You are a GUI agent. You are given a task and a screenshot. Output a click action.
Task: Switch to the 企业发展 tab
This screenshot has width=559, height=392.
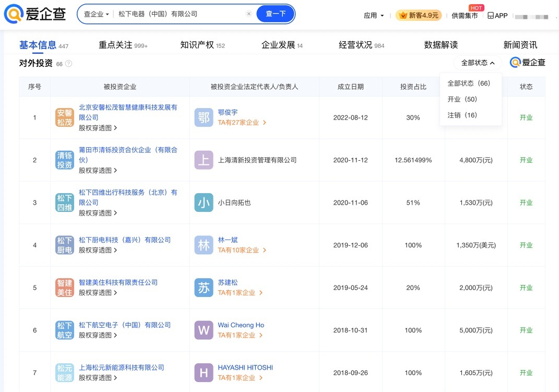(x=282, y=45)
